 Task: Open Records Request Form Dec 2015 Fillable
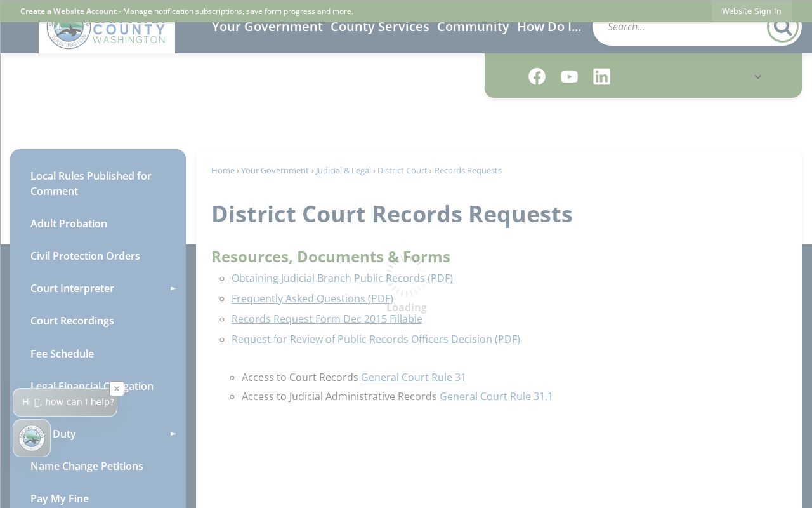[327, 319]
